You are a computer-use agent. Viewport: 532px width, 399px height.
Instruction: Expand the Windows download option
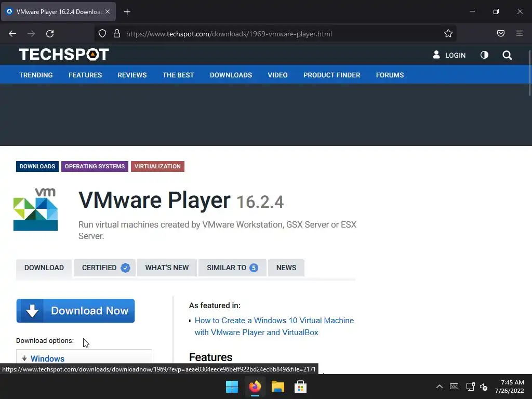(x=47, y=358)
